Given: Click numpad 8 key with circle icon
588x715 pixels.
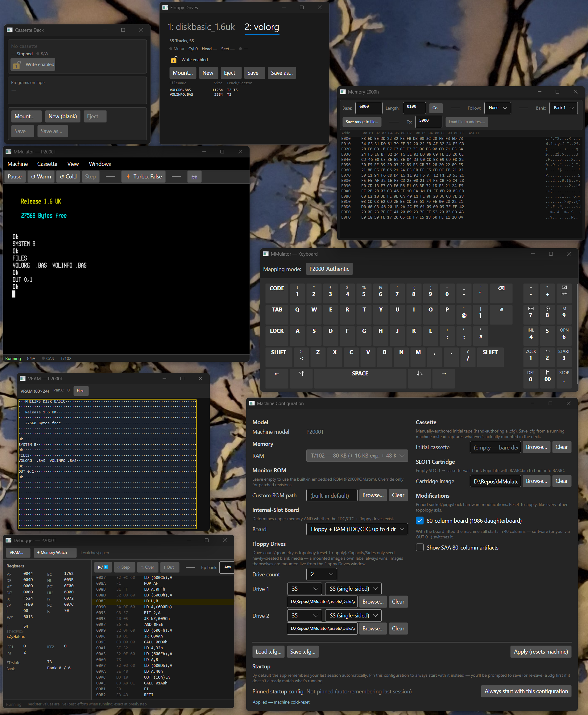Looking at the screenshot, I should coord(547,315).
